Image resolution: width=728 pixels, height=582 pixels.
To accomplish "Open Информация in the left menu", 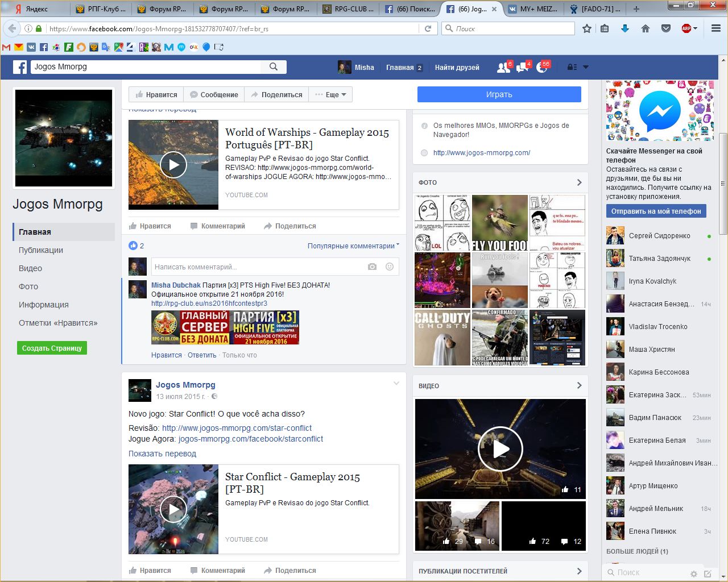I will click(44, 305).
